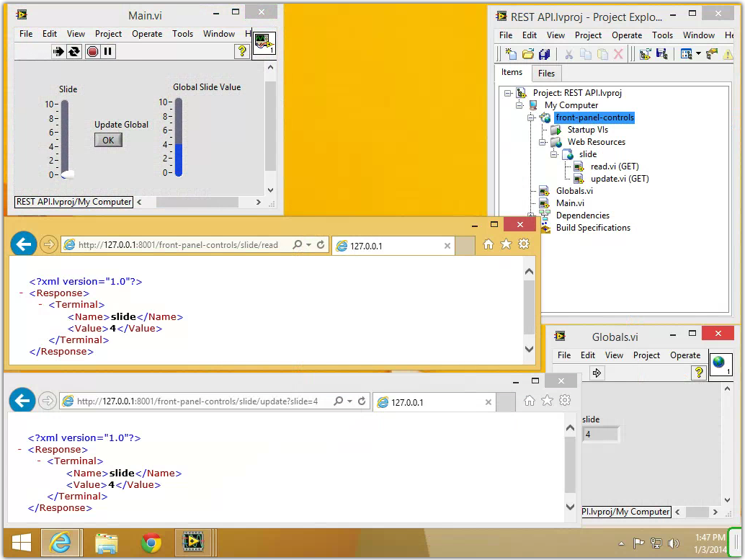
Task: Open context help in Main.vi toolbar
Action: coord(243,51)
